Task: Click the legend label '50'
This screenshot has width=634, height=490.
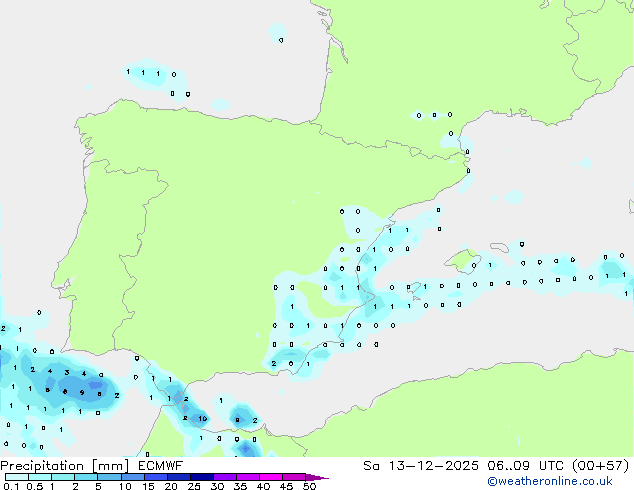Action: click(x=309, y=486)
